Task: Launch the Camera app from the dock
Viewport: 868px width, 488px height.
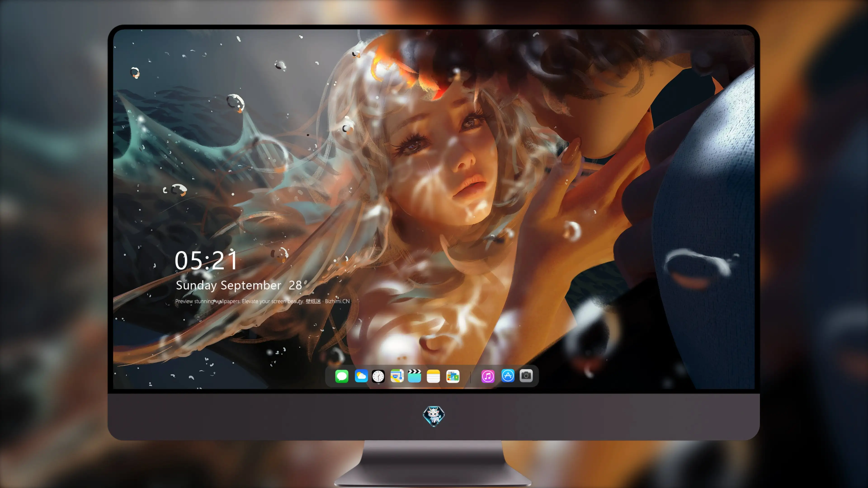Action: pos(526,375)
